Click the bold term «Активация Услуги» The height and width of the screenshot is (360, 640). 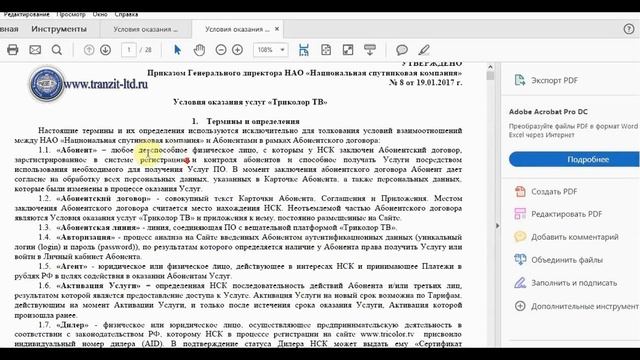coord(98,286)
